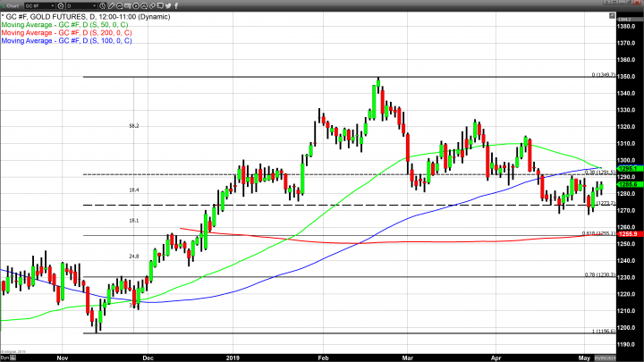Click the 1200.0 price axis label
The width and height of the screenshot is (644, 362).
coord(626,328)
